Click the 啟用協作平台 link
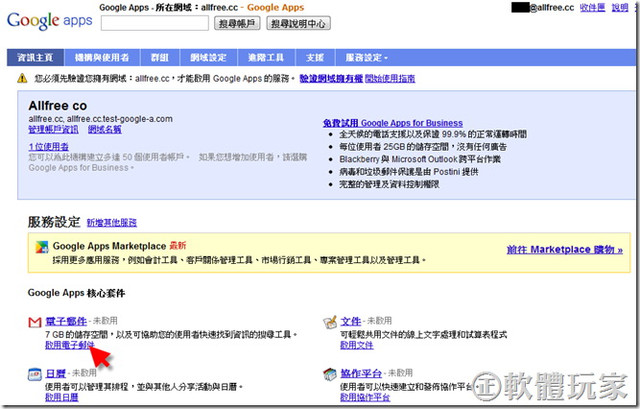 click(x=365, y=397)
